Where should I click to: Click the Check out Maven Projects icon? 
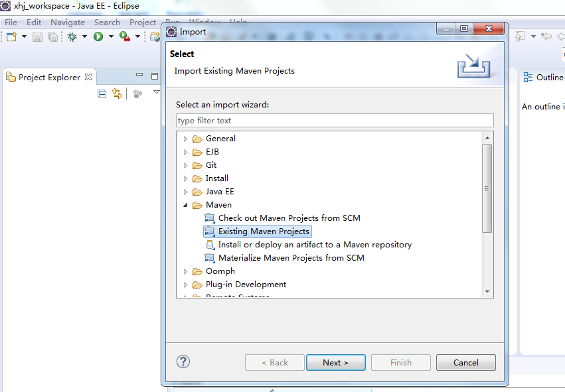click(x=210, y=218)
